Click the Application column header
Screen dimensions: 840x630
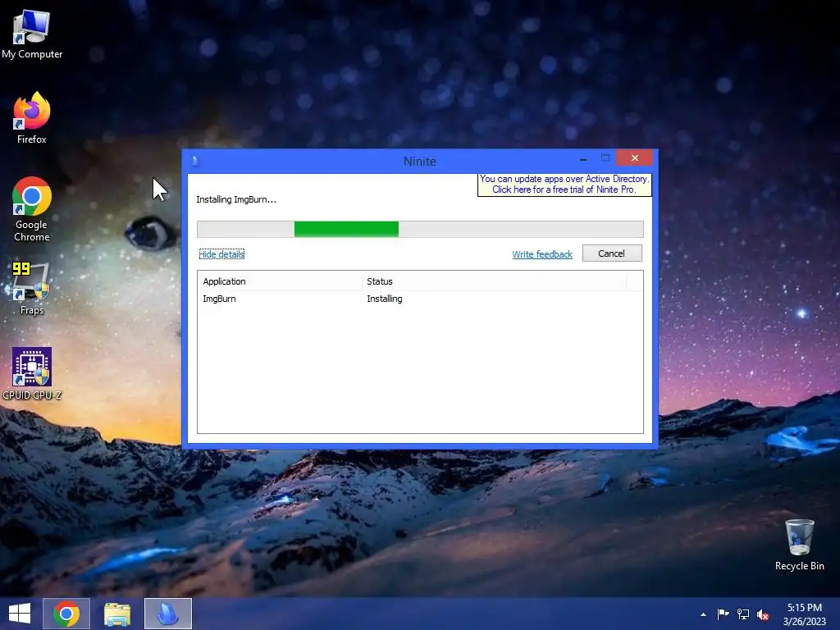(x=281, y=281)
